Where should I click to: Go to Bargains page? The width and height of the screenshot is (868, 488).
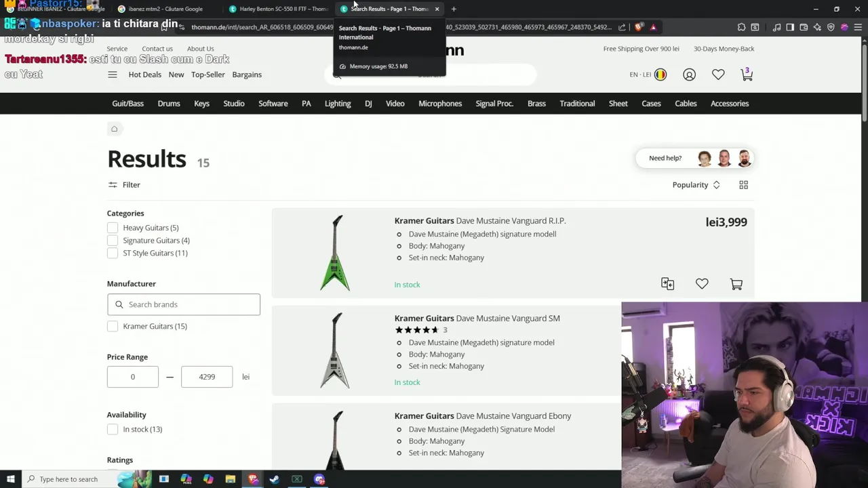pyautogui.click(x=247, y=75)
